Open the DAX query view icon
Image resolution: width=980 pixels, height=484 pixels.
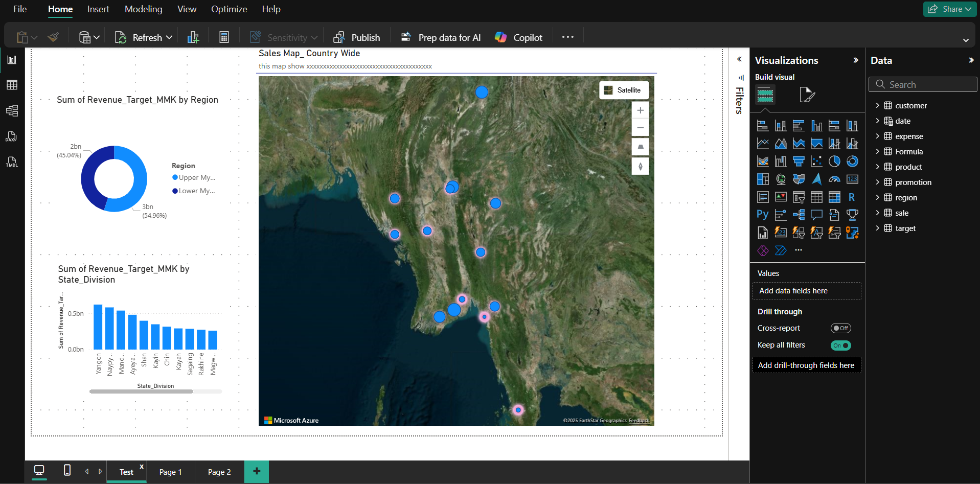(x=12, y=136)
